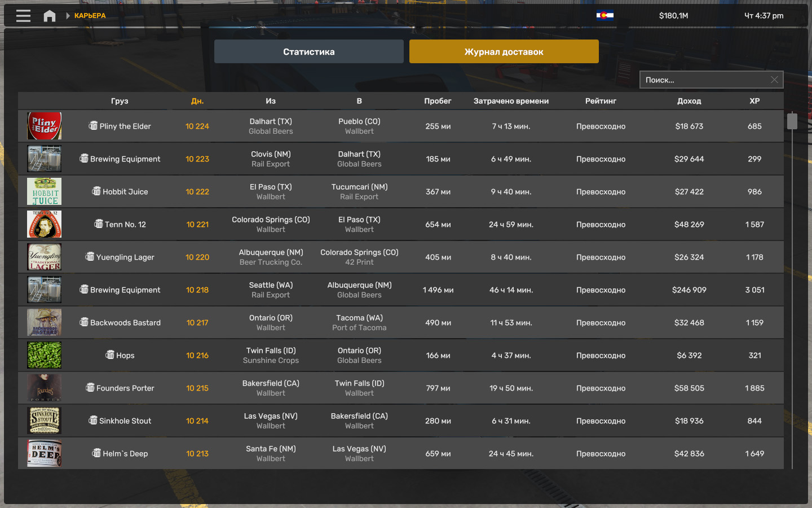This screenshot has height=508, width=812.
Task: Open the Tenn No. 12 label thumbnail
Action: 45,224
